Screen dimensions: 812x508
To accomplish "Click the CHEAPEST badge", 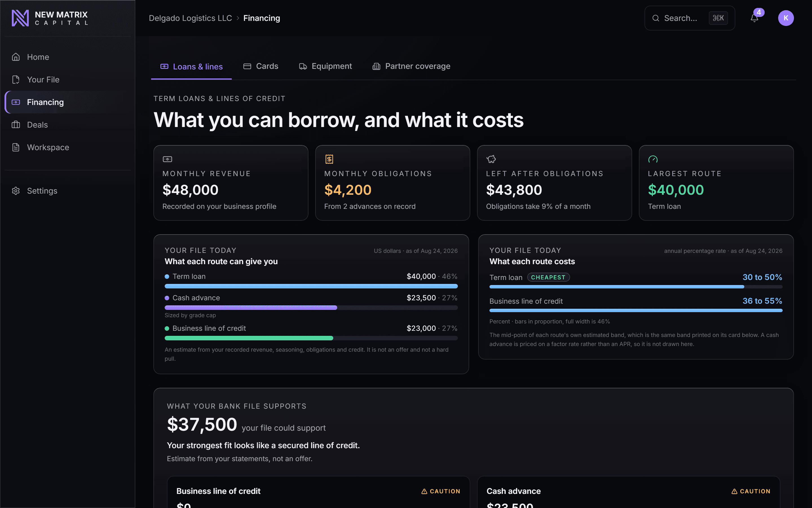I will tap(548, 277).
